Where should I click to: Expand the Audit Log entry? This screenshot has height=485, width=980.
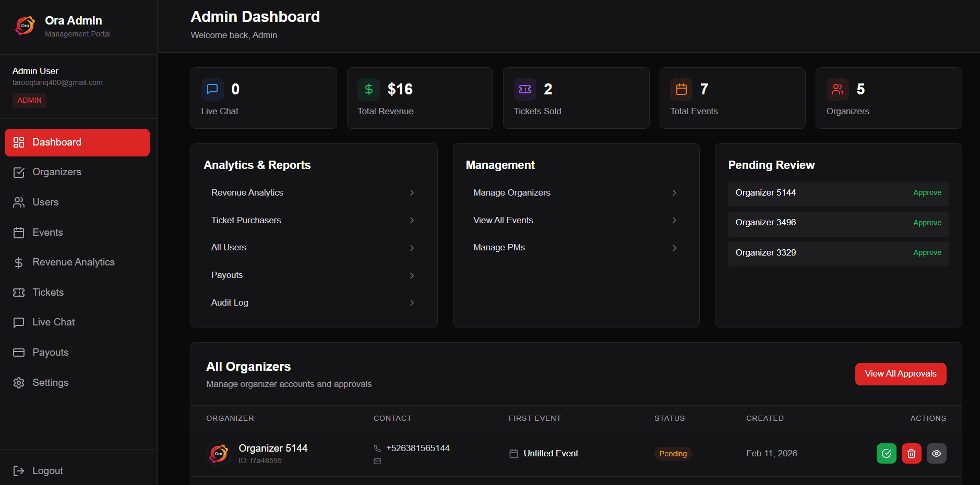pyautogui.click(x=412, y=302)
